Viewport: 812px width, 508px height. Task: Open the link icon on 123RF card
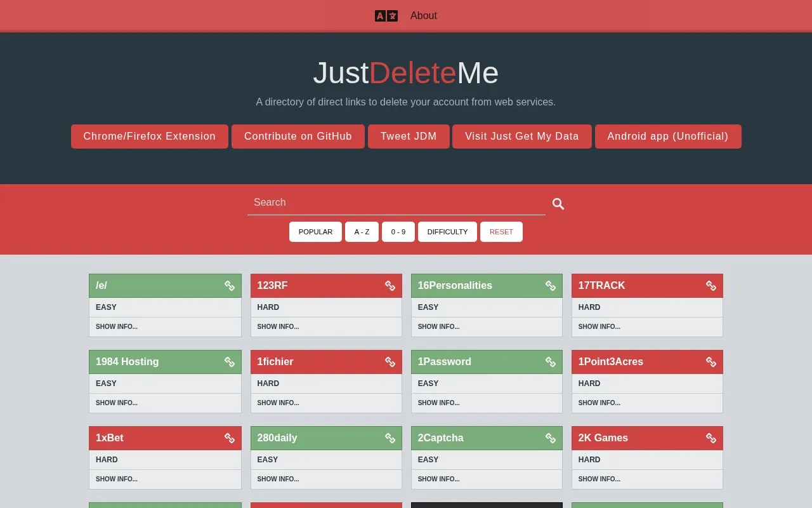pos(390,286)
